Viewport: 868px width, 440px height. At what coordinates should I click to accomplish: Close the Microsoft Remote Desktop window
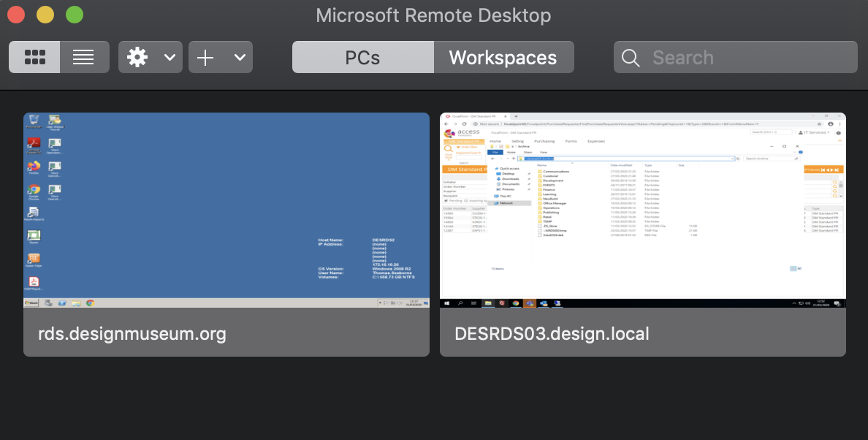pos(16,15)
